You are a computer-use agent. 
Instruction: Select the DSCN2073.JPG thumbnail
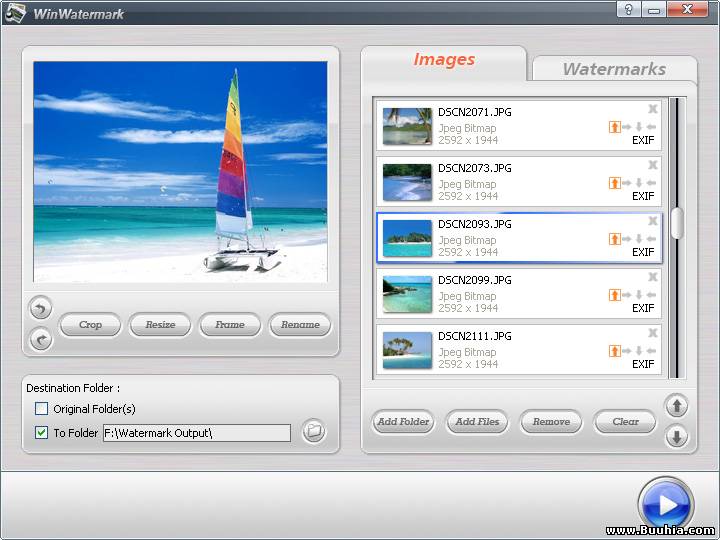[407, 182]
